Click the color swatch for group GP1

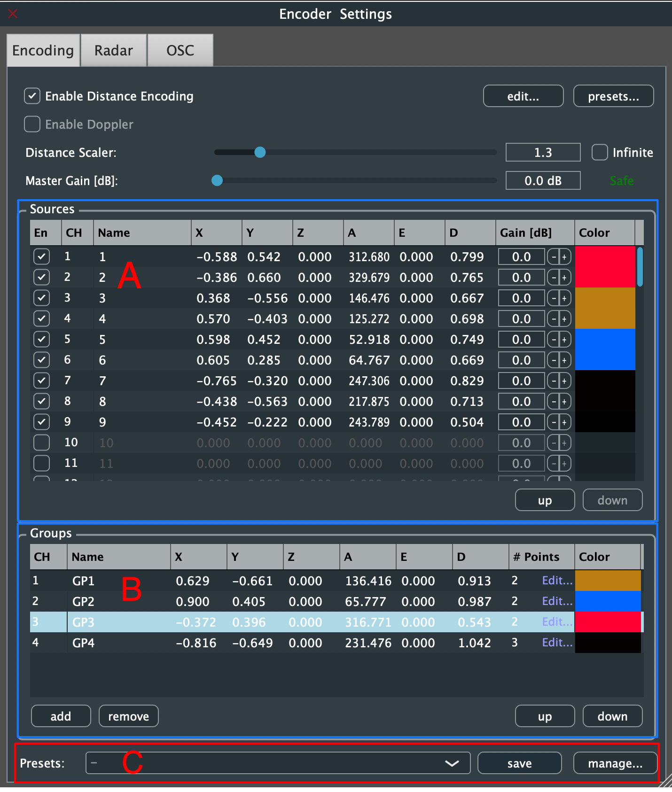(608, 581)
